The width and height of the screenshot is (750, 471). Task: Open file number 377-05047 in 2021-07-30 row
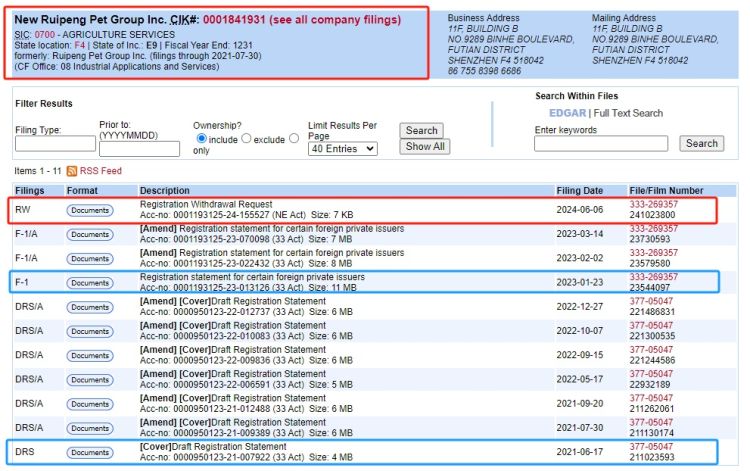tap(651, 422)
